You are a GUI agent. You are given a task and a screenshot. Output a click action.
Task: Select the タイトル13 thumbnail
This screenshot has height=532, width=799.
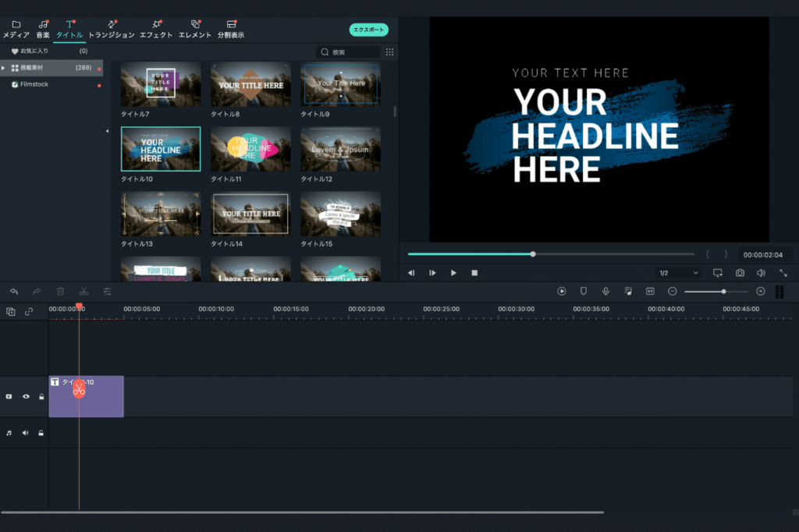tap(161, 214)
